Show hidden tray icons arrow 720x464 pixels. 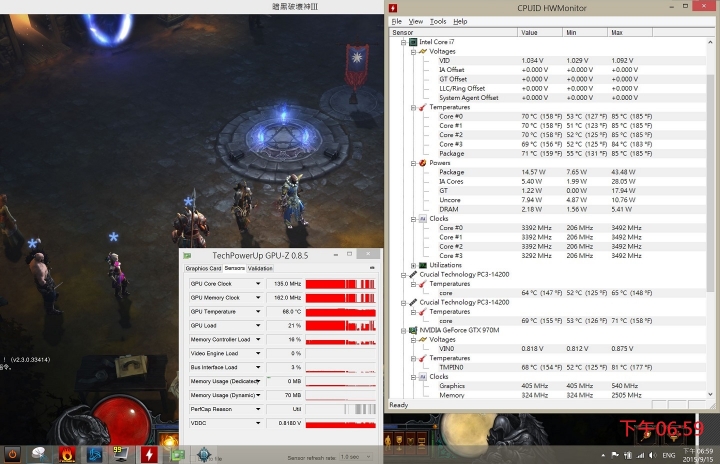click(603, 455)
